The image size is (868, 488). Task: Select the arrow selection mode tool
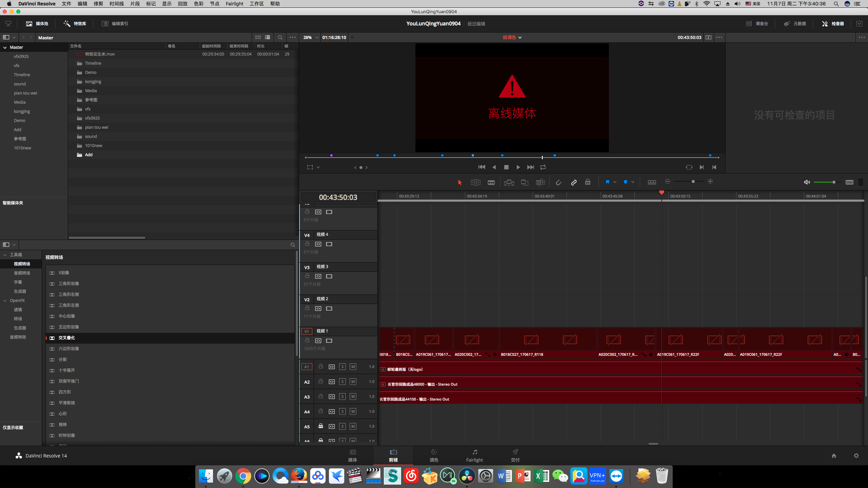click(x=460, y=182)
